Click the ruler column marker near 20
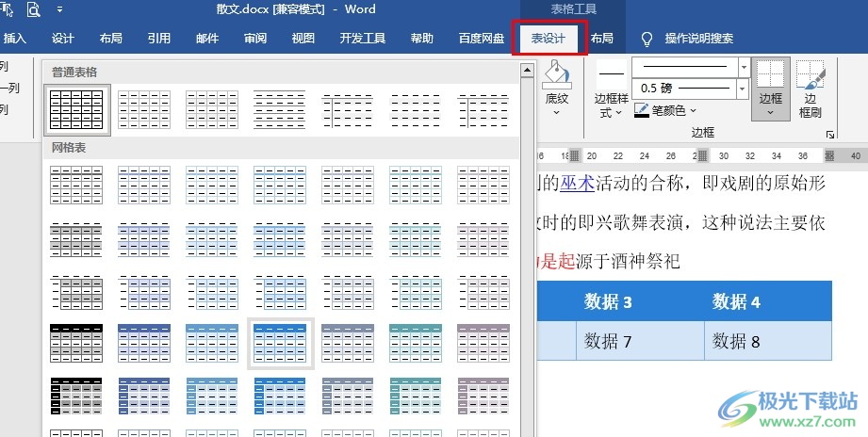Screen dimensions: 868x437 pos(575,156)
